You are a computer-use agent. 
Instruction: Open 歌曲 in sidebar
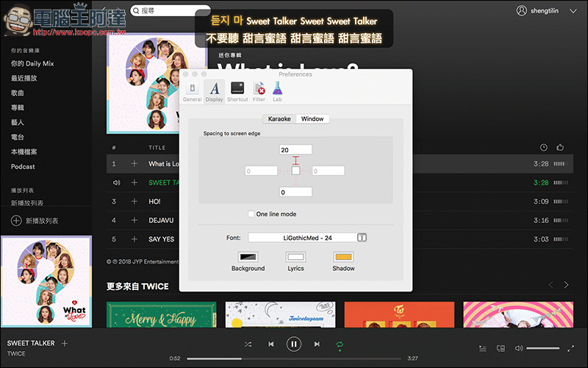click(x=17, y=93)
